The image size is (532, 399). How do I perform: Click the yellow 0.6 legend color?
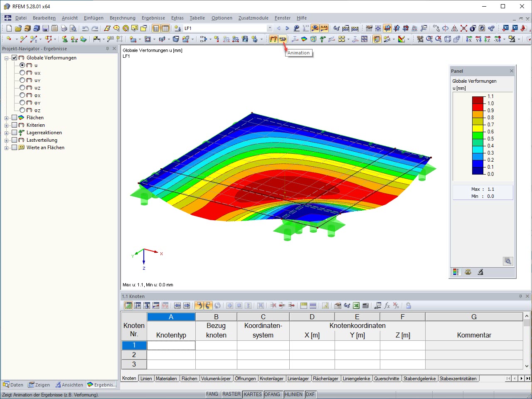point(478,128)
